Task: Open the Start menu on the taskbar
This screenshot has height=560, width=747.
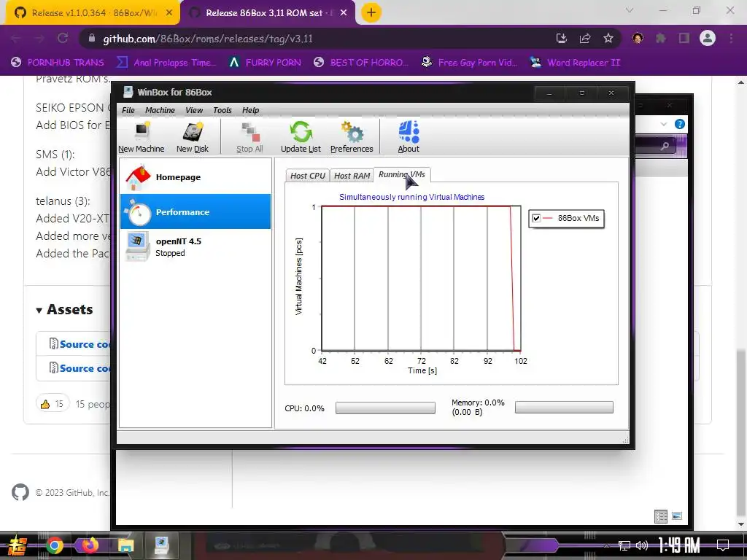Action: tap(18, 545)
